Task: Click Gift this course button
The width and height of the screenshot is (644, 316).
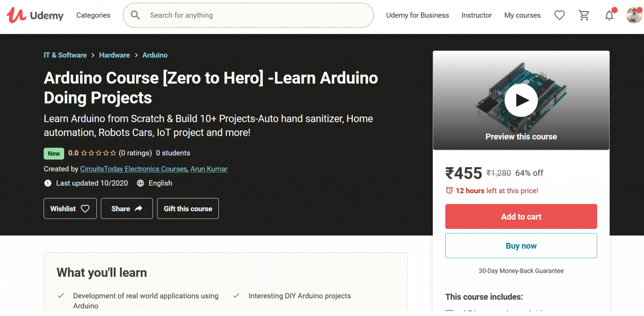Action: pos(188,208)
